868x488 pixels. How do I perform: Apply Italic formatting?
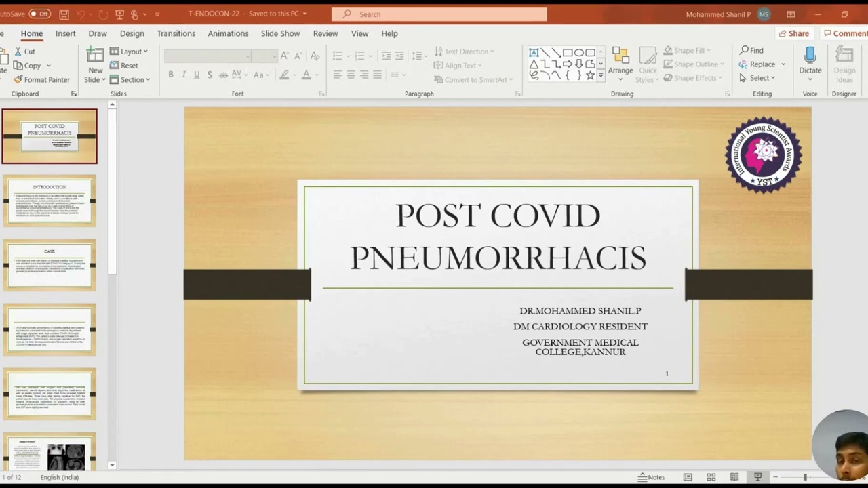184,75
